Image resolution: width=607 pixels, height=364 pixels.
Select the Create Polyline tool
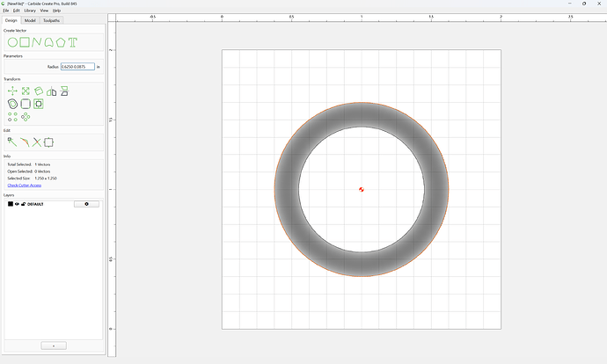[37, 42]
